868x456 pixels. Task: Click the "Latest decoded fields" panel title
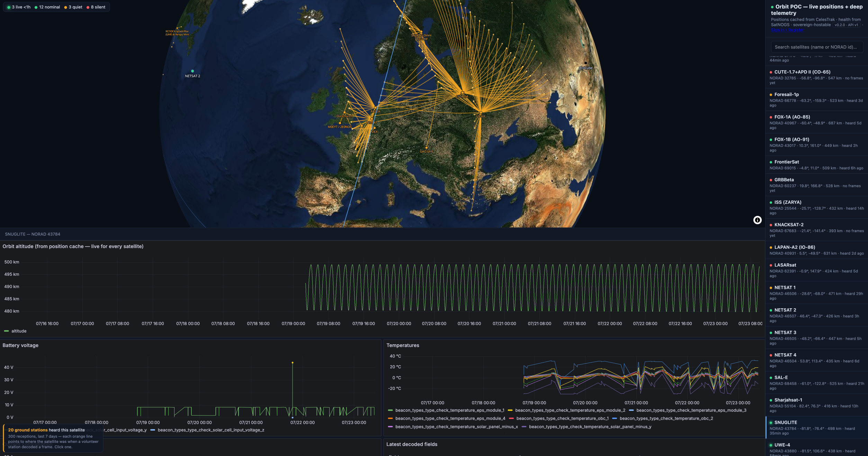[x=412, y=444]
